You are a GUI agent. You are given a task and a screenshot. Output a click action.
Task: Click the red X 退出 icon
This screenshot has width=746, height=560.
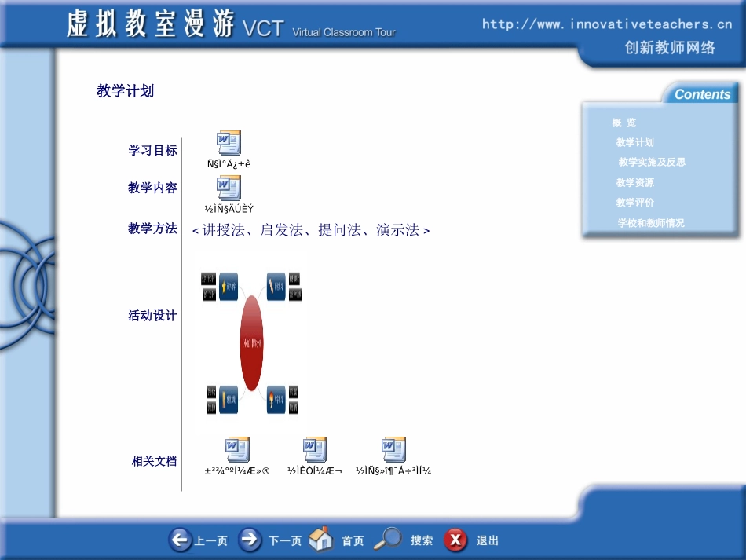pyautogui.click(x=455, y=540)
